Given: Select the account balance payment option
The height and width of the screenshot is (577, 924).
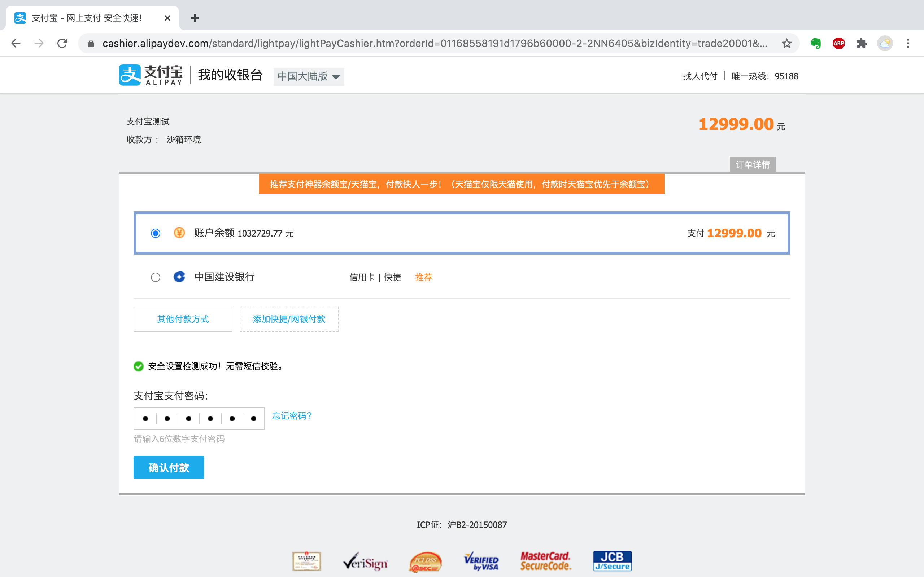Looking at the screenshot, I should point(156,233).
